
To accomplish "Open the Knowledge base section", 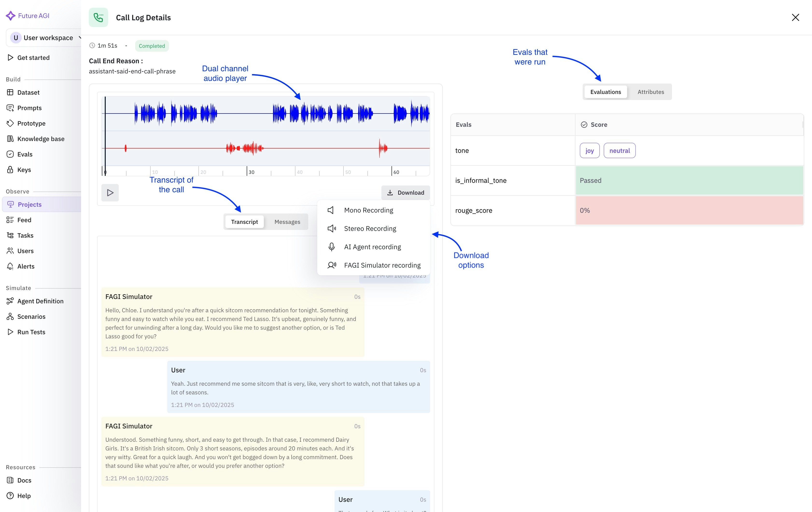I will point(41,139).
